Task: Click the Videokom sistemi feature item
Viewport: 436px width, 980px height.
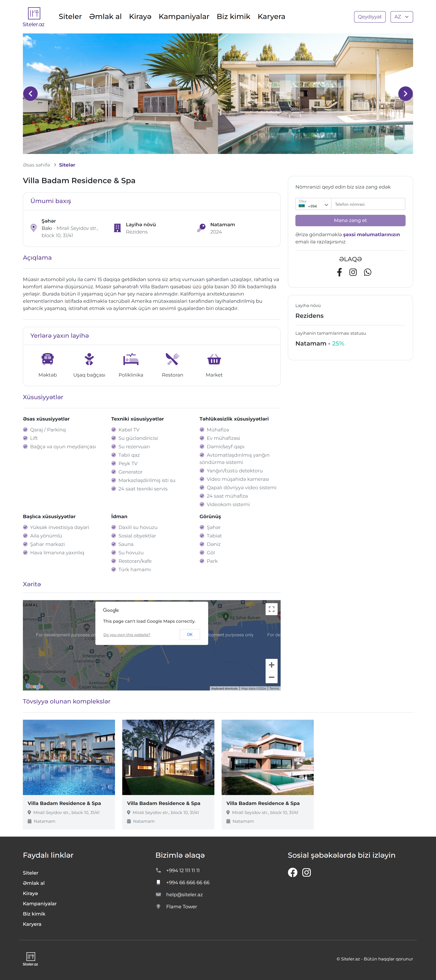Action: [x=225, y=504]
